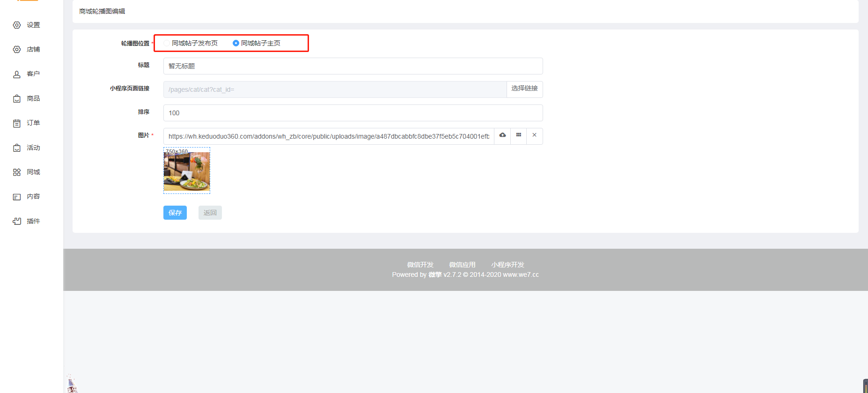
Task: Open the 客户 menu item
Action: (x=33, y=74)
